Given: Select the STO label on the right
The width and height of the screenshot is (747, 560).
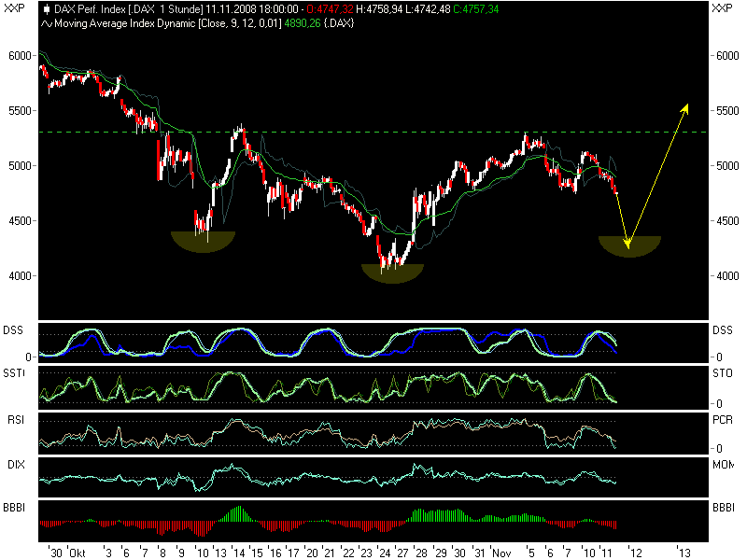Looking at the screenshot, I should point(723,373).
